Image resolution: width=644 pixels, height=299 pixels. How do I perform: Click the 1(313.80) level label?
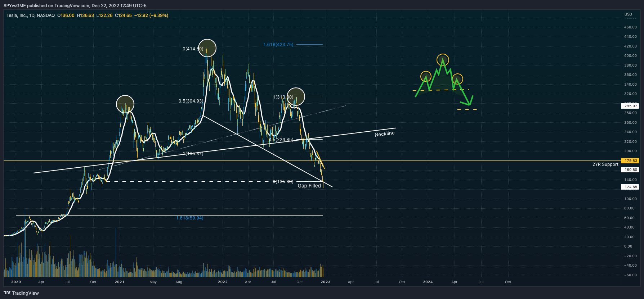click(x=283, y=97)
